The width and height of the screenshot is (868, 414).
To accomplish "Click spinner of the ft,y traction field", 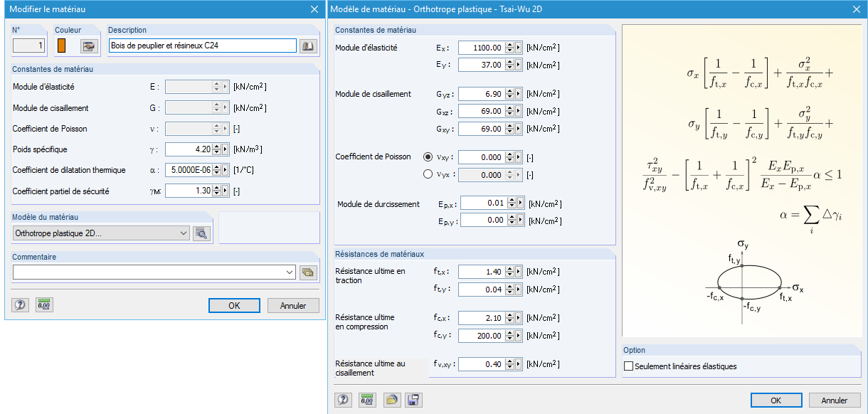I will point(510,290).
